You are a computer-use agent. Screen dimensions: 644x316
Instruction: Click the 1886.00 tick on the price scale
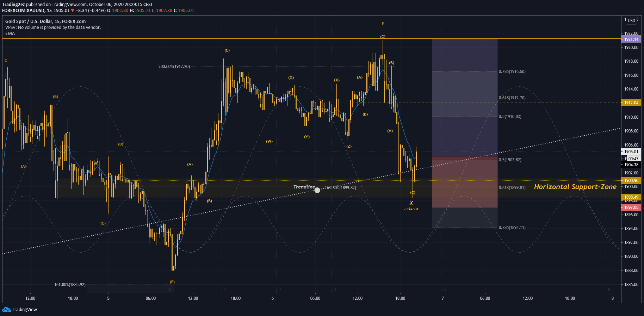click(x=631, y=285)
